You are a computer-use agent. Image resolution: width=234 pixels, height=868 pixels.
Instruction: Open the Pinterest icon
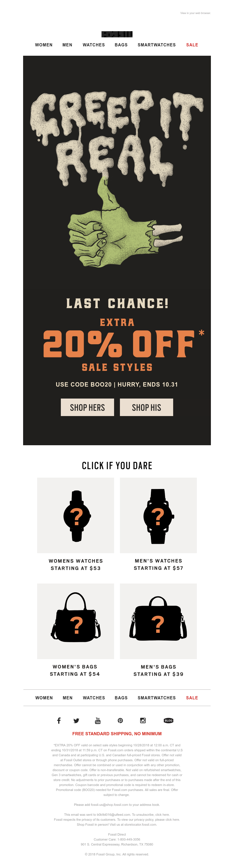point(120,720)
